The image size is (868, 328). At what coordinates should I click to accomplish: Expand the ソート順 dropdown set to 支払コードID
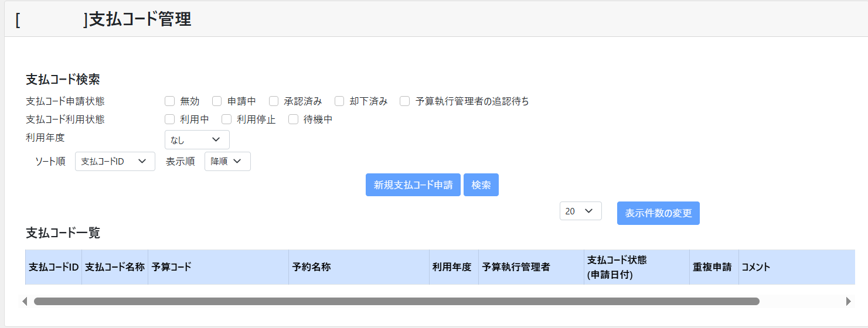[115, 162]
